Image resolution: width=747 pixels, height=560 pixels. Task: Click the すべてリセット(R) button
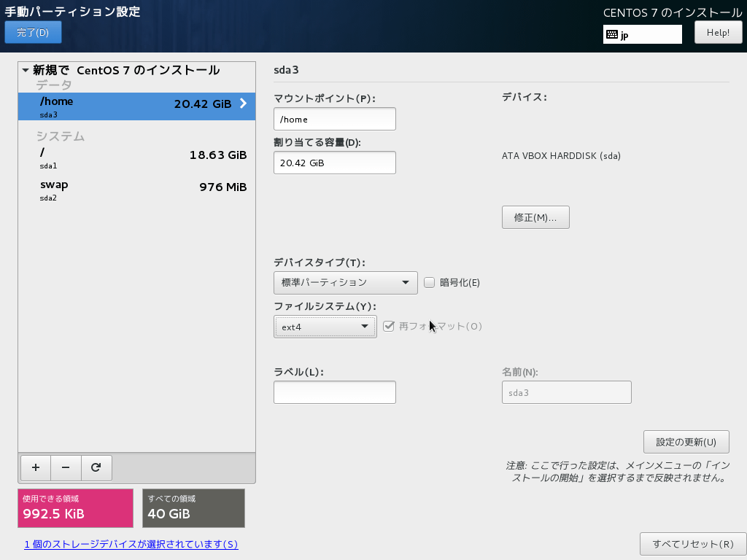pos(692,543)
